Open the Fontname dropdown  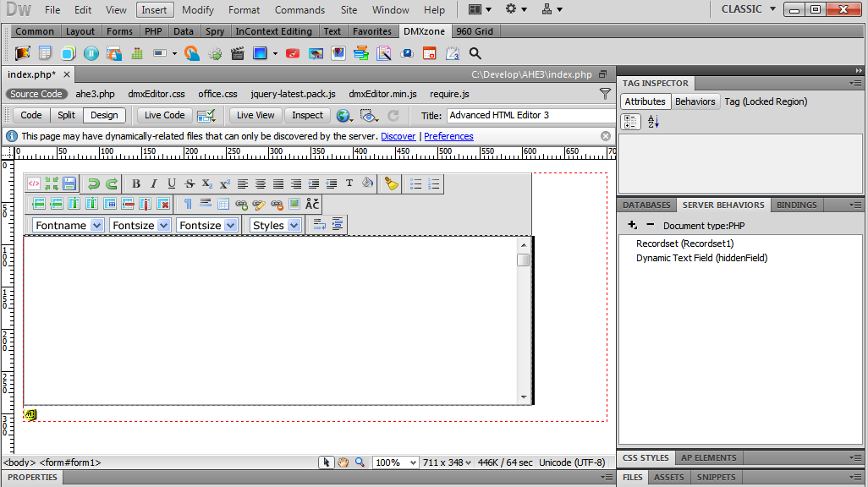pos(68,225)
